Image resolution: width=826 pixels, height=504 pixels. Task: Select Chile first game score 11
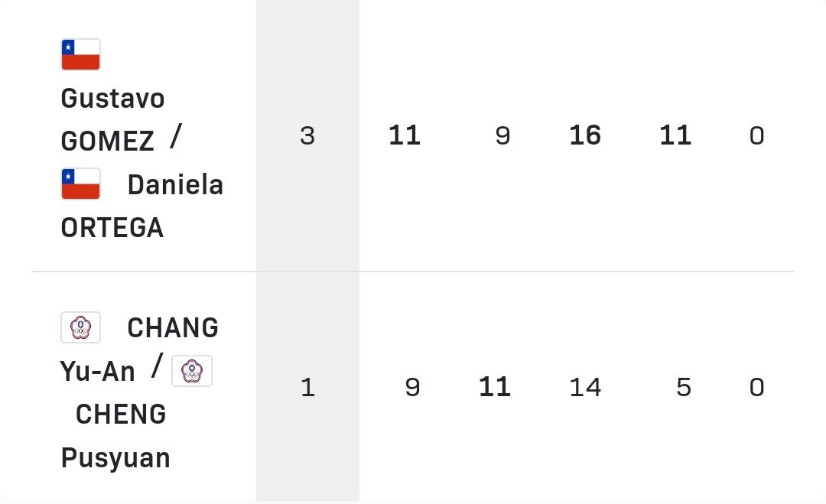pos(405,135)
